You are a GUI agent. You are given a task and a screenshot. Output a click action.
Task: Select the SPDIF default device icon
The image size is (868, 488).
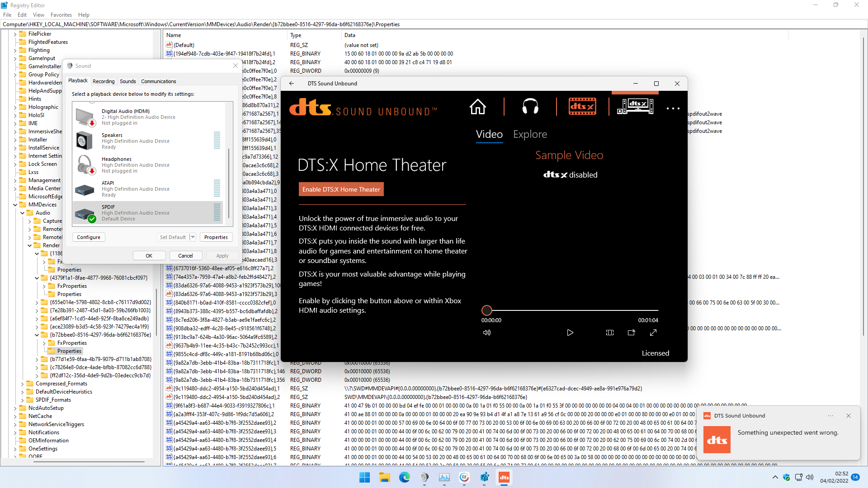point(85,215)
